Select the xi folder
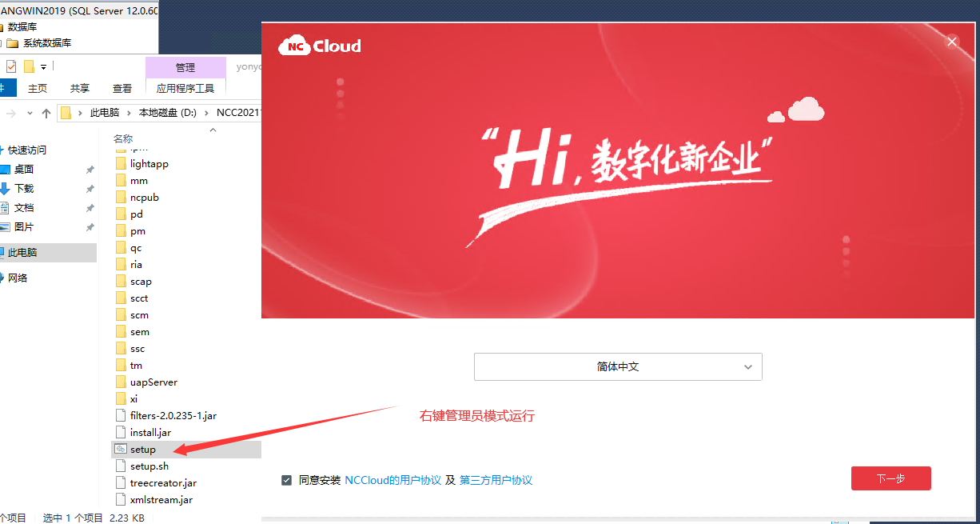 coord(134,399)
